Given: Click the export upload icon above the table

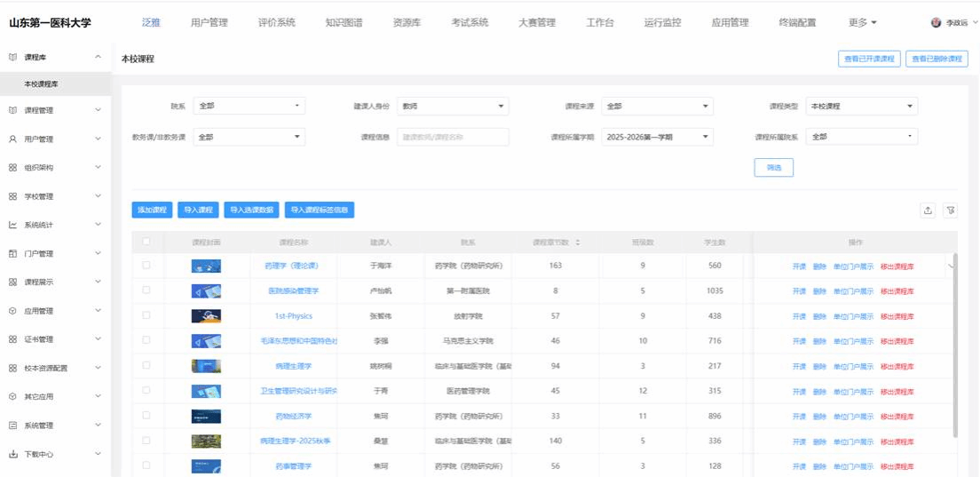Looking at the screenshot, I should 928,211.
